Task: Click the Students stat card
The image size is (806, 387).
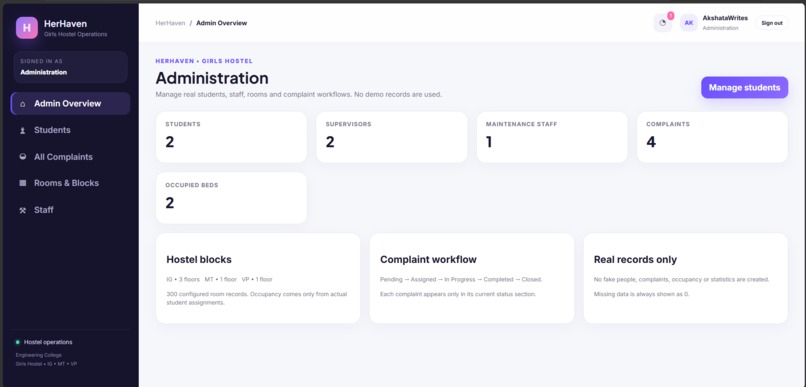Action: tap(231, 137)
